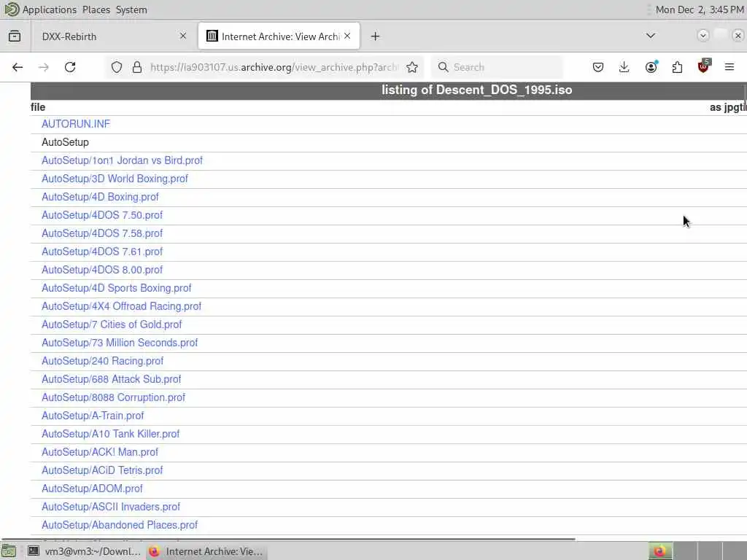Open the 4DOS 7.61.prof link

point(102,252)
